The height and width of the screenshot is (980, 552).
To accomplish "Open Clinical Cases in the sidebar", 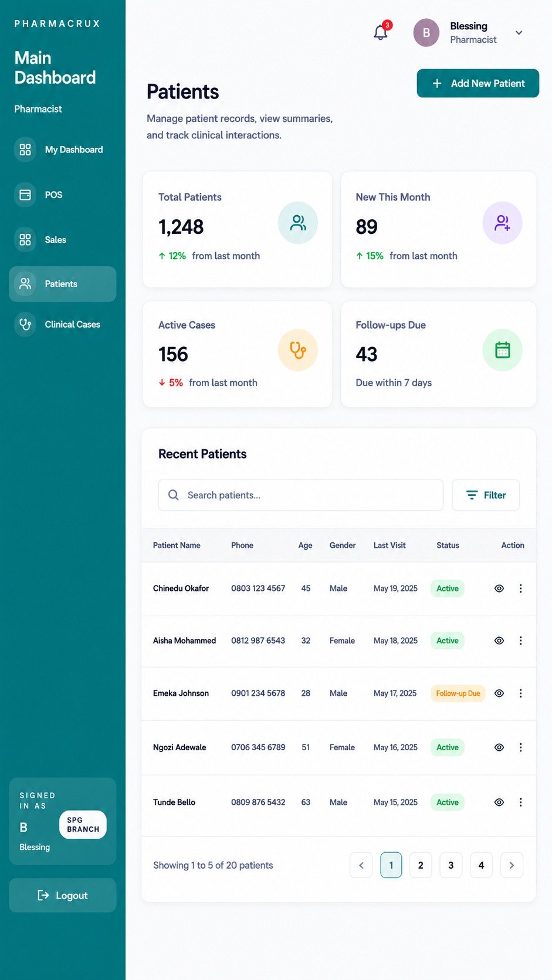I will tap(63, 324).
